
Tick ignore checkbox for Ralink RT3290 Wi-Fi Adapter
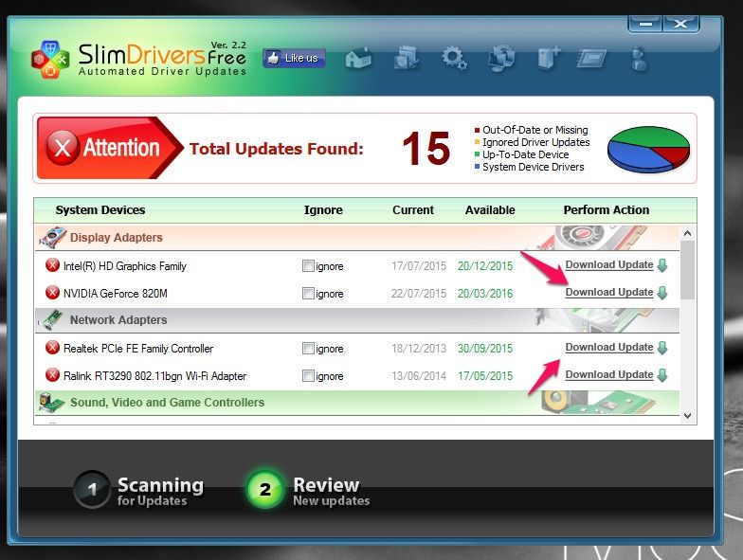(308, 375)
